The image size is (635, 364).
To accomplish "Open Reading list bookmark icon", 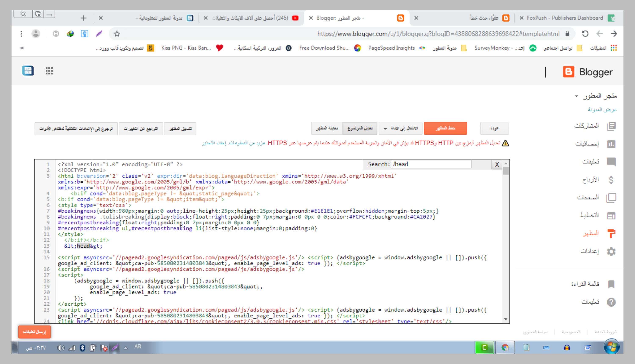I will click(611, 284).
